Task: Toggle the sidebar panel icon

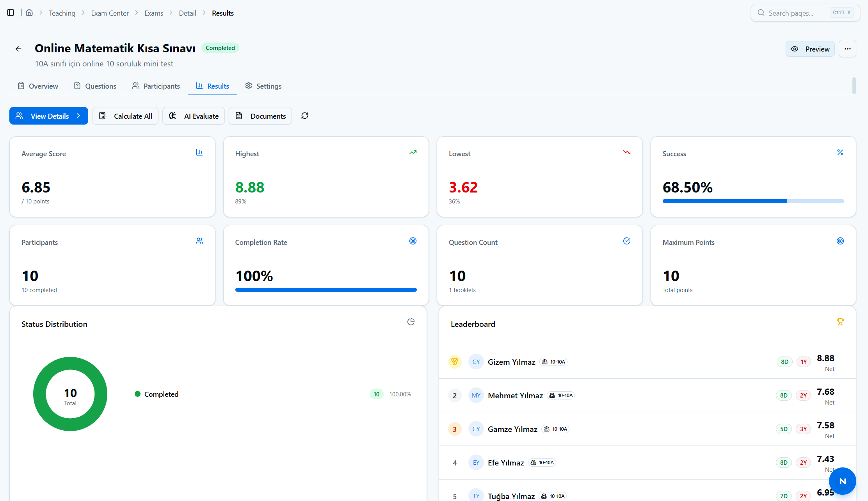Action: pyautogui.click(x=11, y=13)
